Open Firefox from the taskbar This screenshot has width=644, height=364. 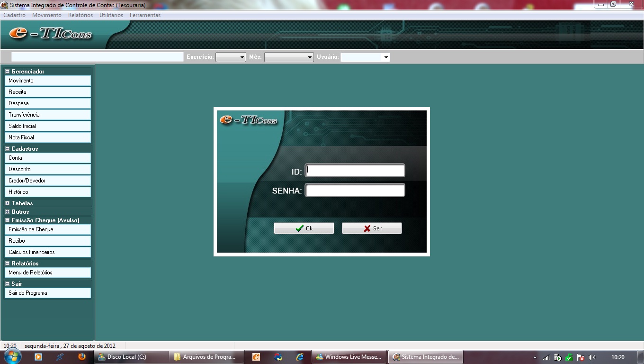coord(82,357)
